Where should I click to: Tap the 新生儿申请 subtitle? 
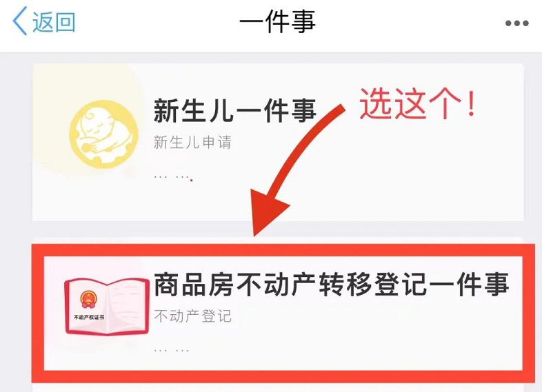pyautogui.click(x=192, y=143)
